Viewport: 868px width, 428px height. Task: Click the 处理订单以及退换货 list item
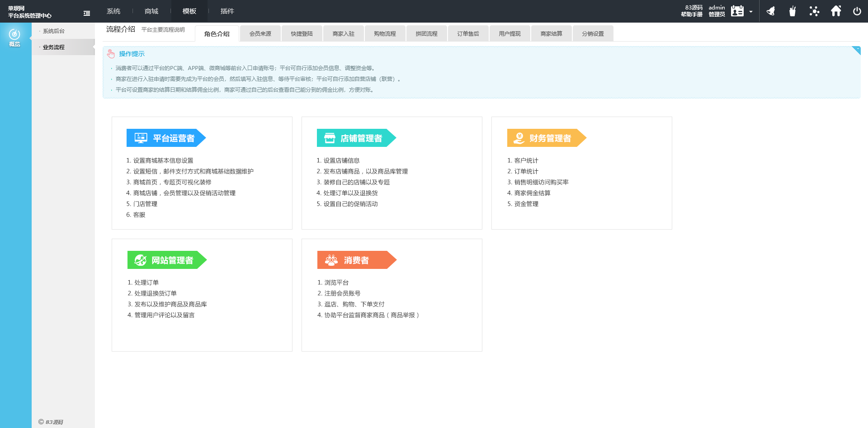point(347,193)
